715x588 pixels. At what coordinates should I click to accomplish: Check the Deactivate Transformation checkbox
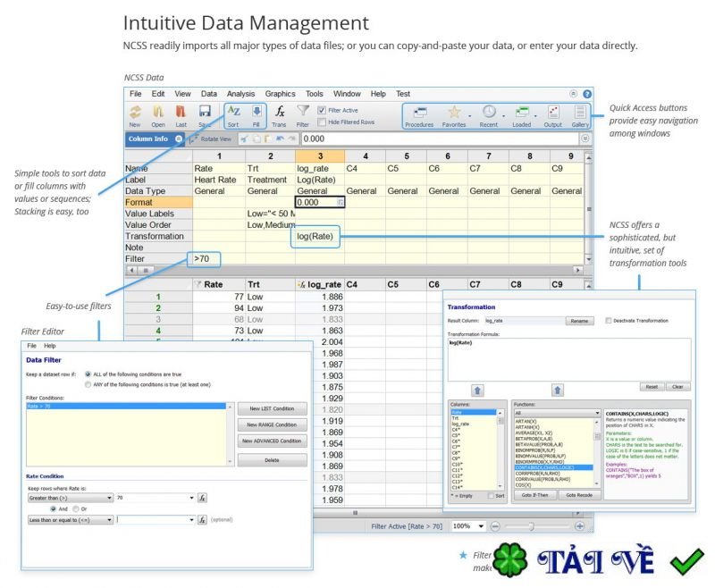(609, 321)
